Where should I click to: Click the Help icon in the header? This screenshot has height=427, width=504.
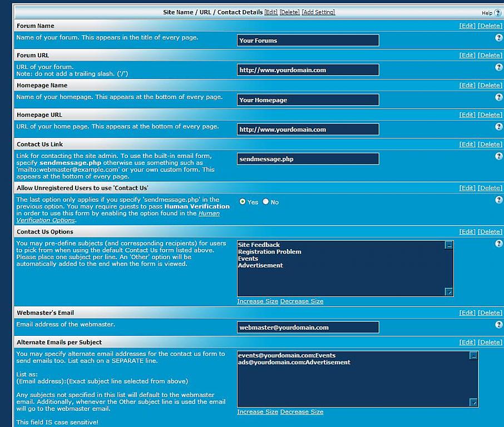tap(497, 13)
